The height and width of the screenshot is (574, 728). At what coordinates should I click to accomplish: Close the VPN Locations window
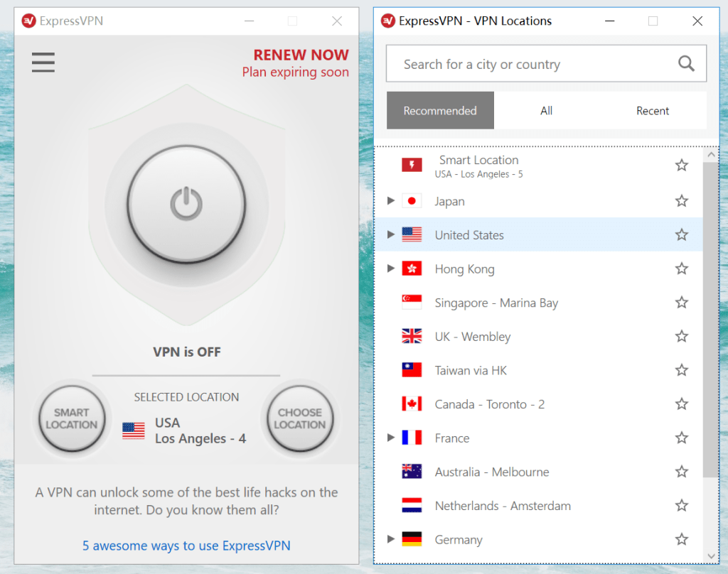[697, 21]
